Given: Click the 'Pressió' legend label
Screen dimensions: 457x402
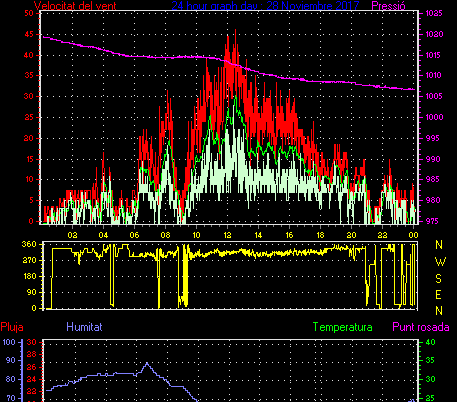Looking at the screenshot, I should (388, 6).
